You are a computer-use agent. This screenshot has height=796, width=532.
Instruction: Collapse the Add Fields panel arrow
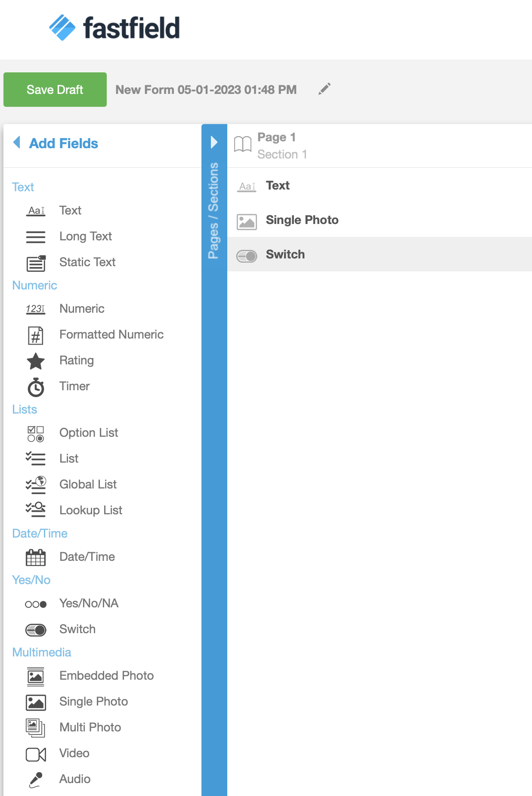pos(17,143)
